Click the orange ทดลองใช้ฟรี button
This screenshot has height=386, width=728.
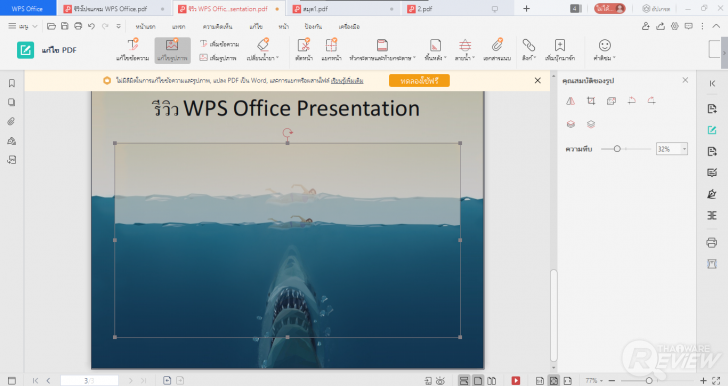click(419, 80)
